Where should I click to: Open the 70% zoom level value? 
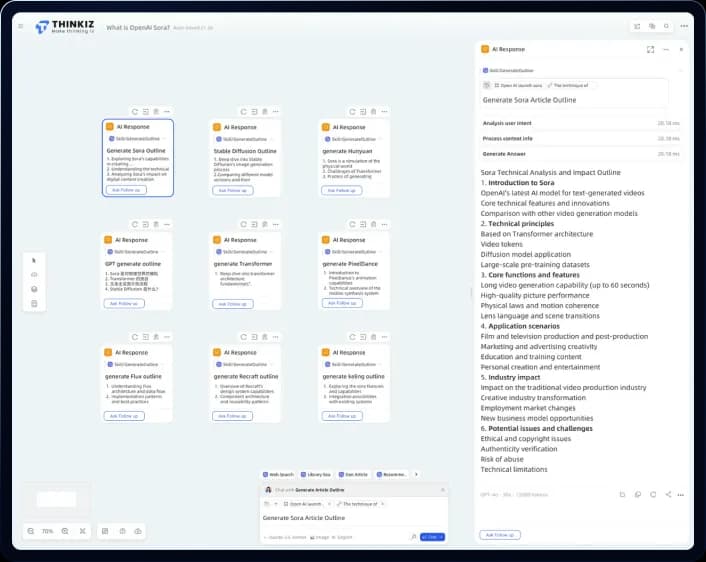coord(48,531)
